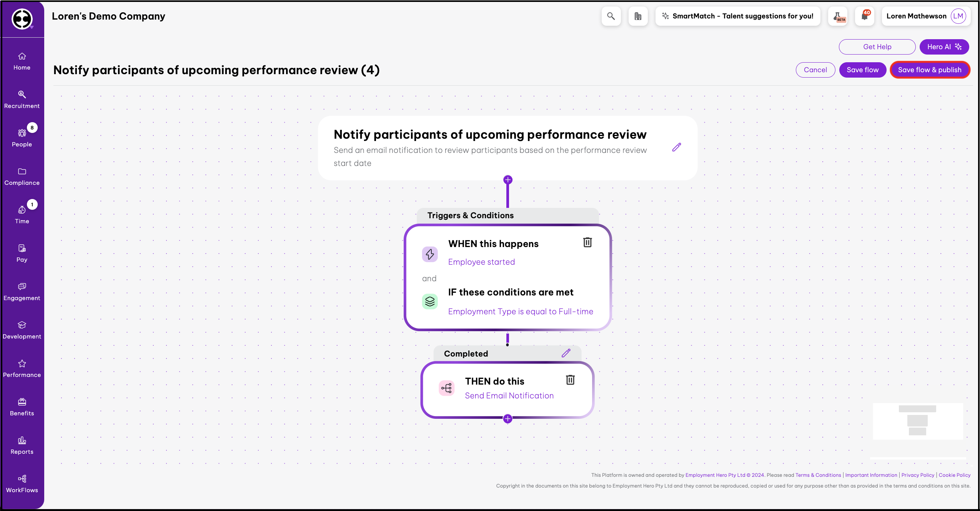Open the People sidebar section
980x511 pixels.
(x=22, y=138)
